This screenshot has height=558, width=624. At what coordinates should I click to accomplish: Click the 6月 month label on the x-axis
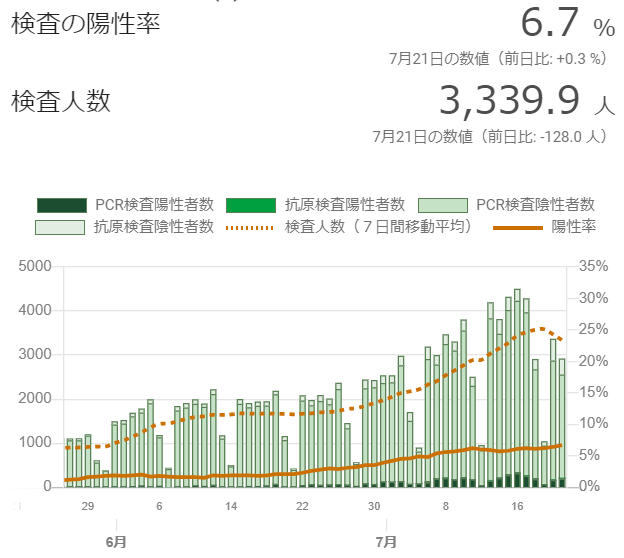[116, 541]
